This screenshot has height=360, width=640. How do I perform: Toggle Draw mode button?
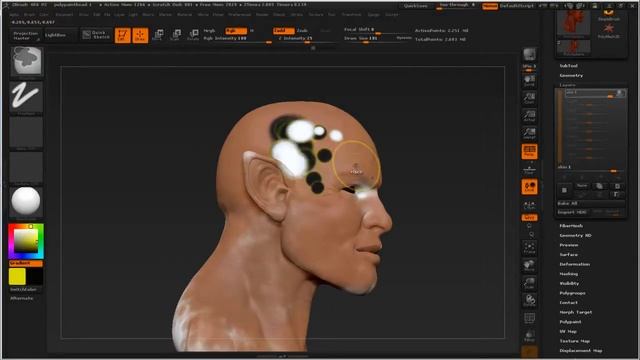(x=140, y=36)
